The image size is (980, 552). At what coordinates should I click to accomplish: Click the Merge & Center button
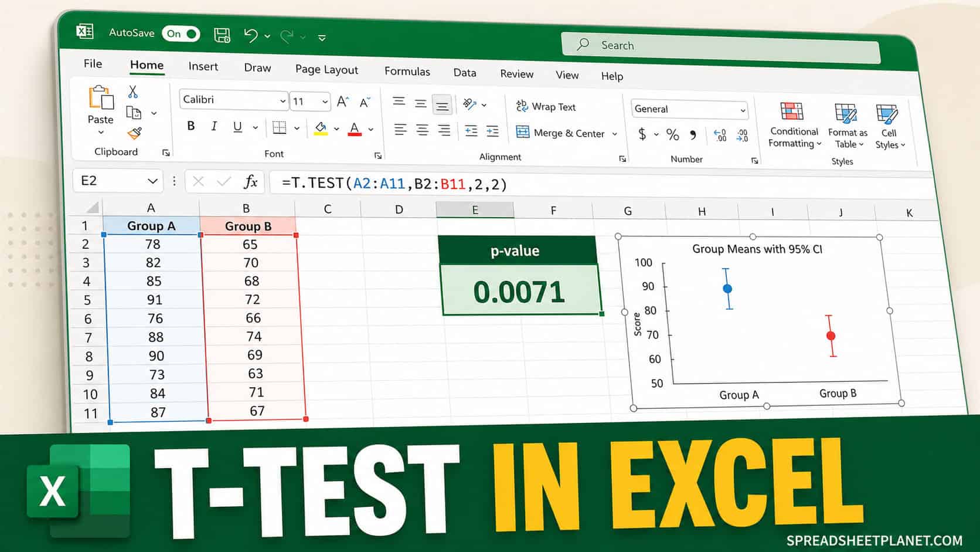[560, 133]
